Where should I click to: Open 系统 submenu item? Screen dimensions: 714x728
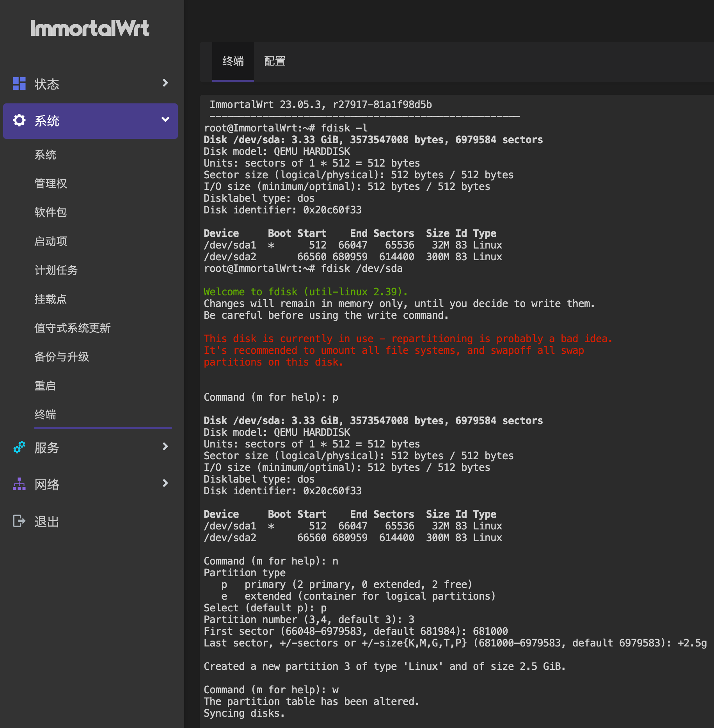45,155
